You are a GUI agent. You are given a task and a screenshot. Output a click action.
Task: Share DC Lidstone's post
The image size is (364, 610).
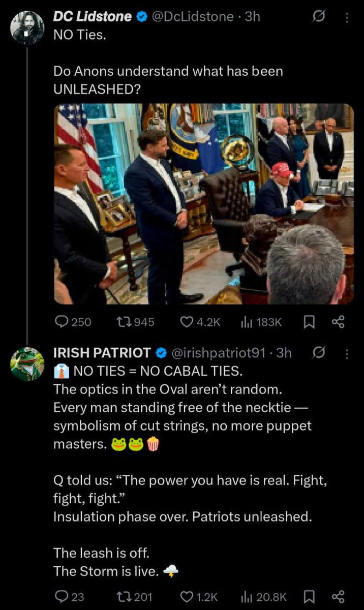[x=338, y=322]
